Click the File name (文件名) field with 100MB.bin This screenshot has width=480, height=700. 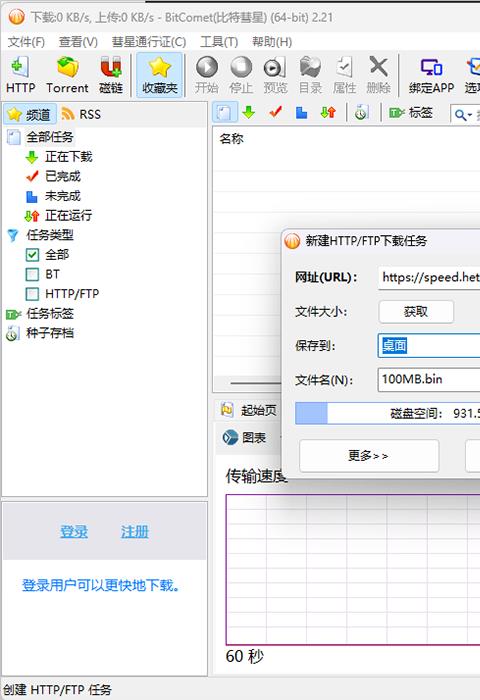[x=429, y=379]
